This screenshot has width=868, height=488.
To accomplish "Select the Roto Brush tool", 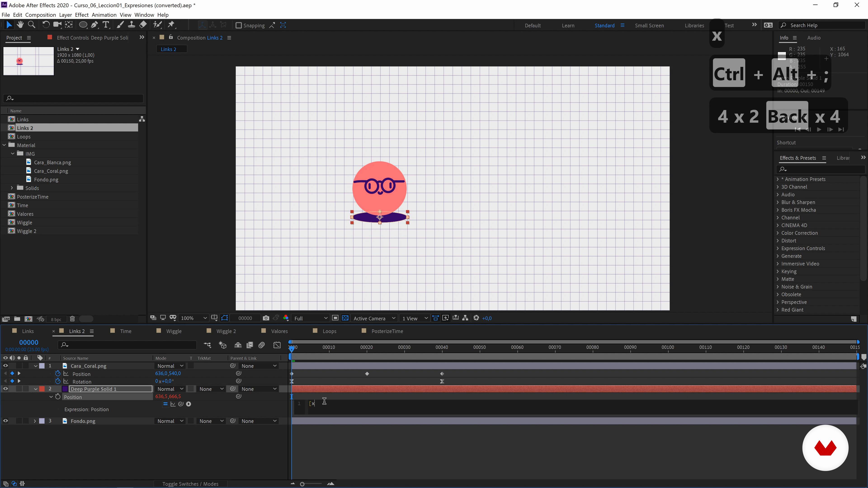I will (157, 25).
